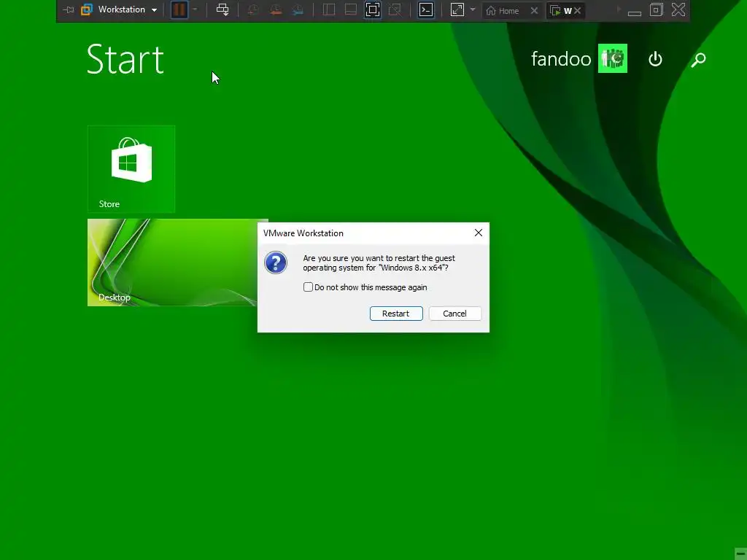
Task: Toggle full screen mode icon
Action: 373,10
